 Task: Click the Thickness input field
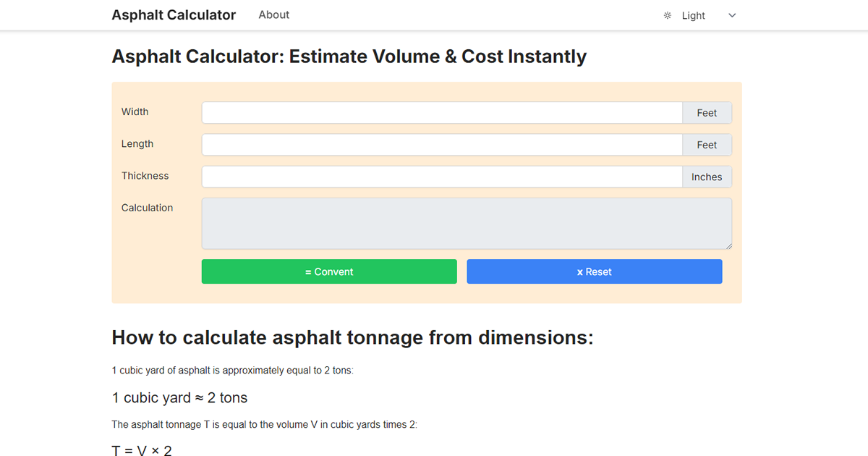442,177
